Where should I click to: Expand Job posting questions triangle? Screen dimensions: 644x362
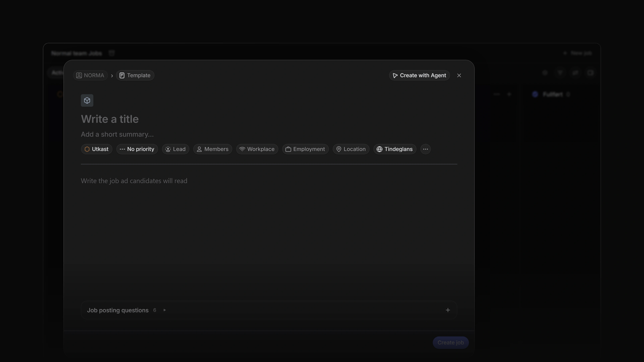pyautogui.click(x=165, y=310)
